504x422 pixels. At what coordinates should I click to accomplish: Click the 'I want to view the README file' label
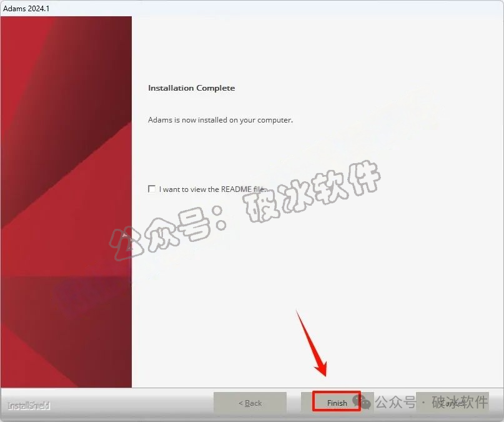click(212, 189)
